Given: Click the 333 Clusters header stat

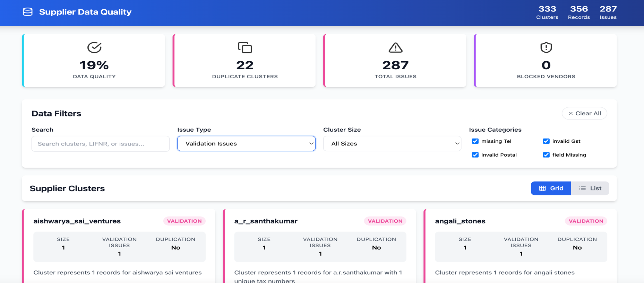Looking at the screenshot, I should [547, 12].
